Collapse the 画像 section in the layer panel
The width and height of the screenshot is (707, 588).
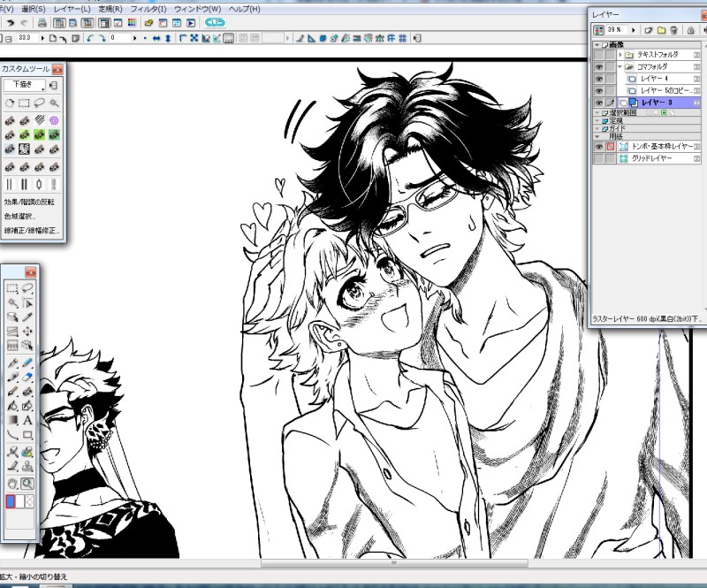tap(597, 45)
